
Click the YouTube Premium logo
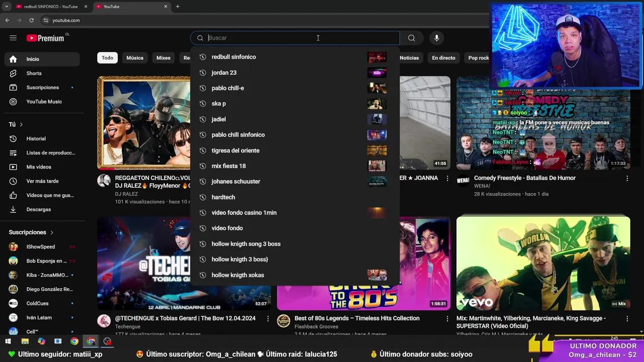pyautogui.click(x=45, y=38)
